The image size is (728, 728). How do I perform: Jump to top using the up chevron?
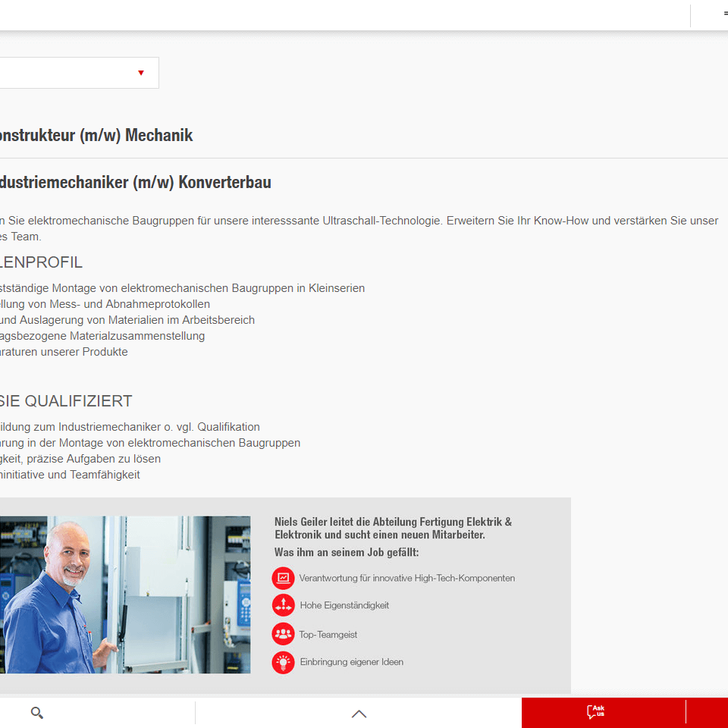pyautogui.click(x=359, y=714)
